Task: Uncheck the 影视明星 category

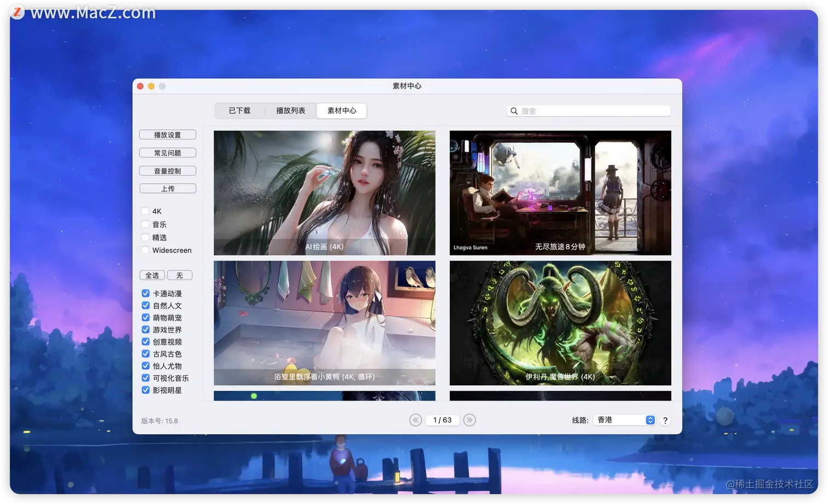Action: pos(146,390)
